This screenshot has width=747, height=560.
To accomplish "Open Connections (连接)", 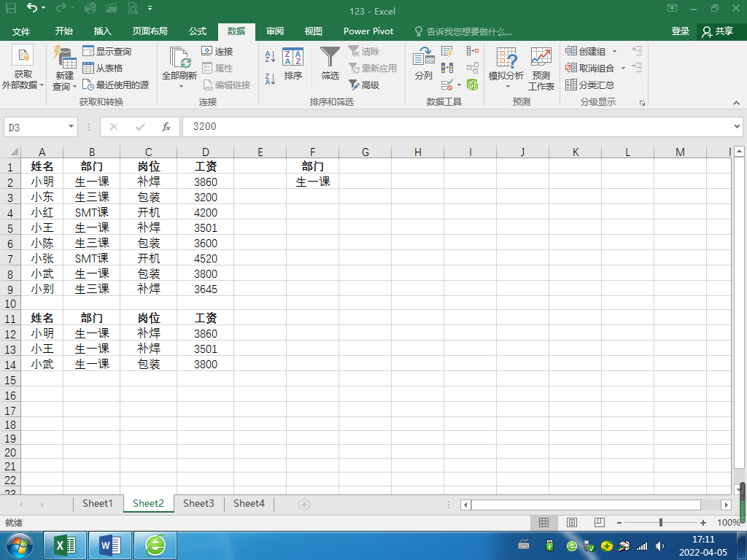I will (217, 51).
